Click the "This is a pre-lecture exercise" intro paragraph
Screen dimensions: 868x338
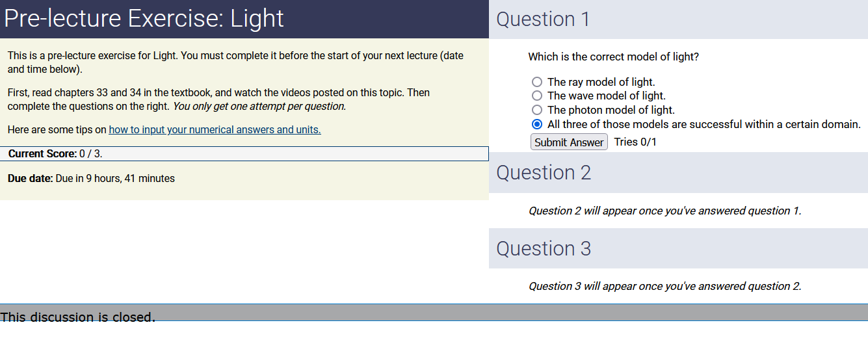[x=235, y=62]
